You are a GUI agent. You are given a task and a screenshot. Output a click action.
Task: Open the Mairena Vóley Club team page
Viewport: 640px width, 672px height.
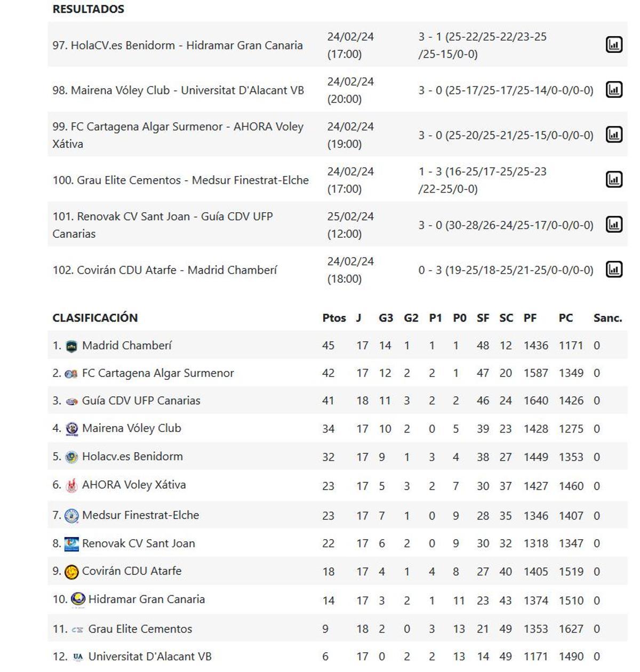(131, 428)
